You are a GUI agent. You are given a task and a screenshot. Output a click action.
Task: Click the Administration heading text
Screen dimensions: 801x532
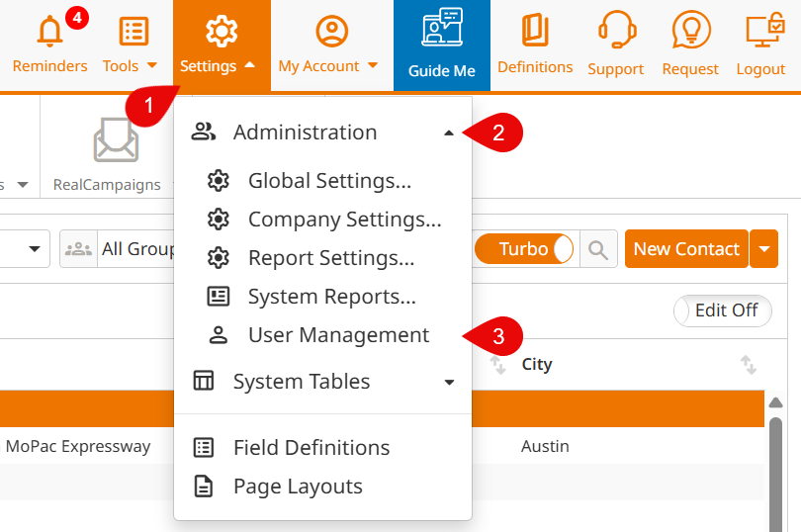pyautogui.click(x=305, y=133)
